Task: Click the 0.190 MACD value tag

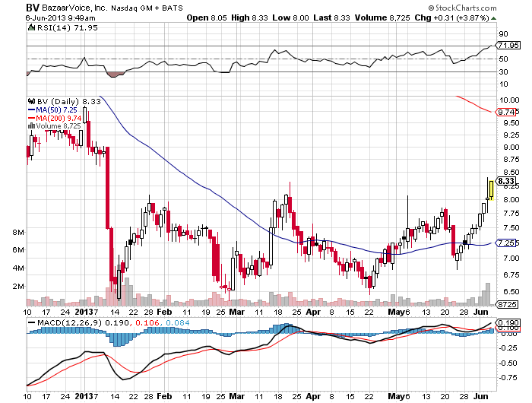Action: tap(508, 322)
